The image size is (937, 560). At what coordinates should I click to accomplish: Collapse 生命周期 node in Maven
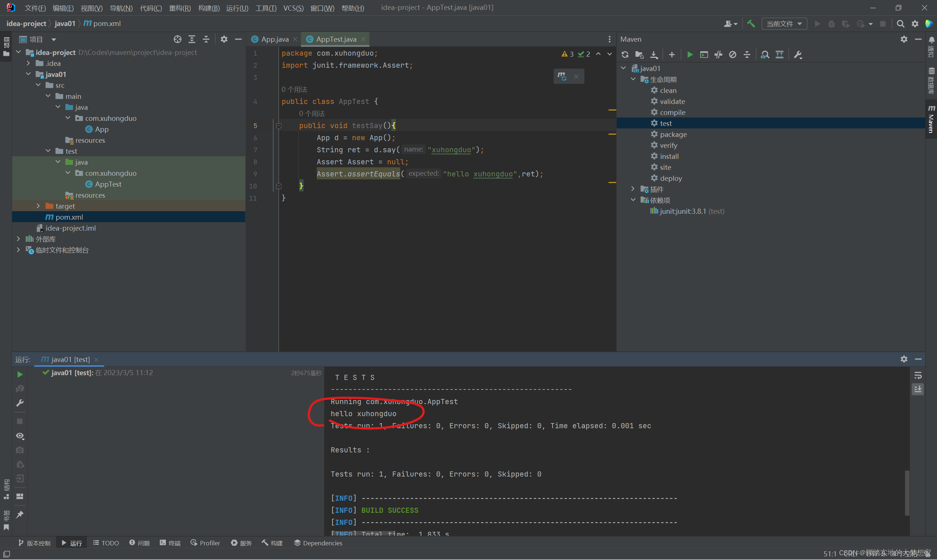(633, 79)
